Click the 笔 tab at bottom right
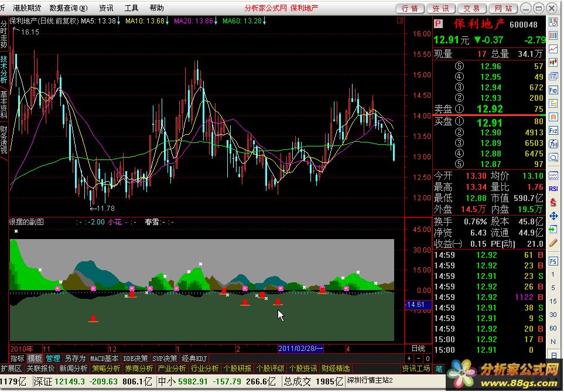This screenshot has height=392, width=564. [439, 369]
